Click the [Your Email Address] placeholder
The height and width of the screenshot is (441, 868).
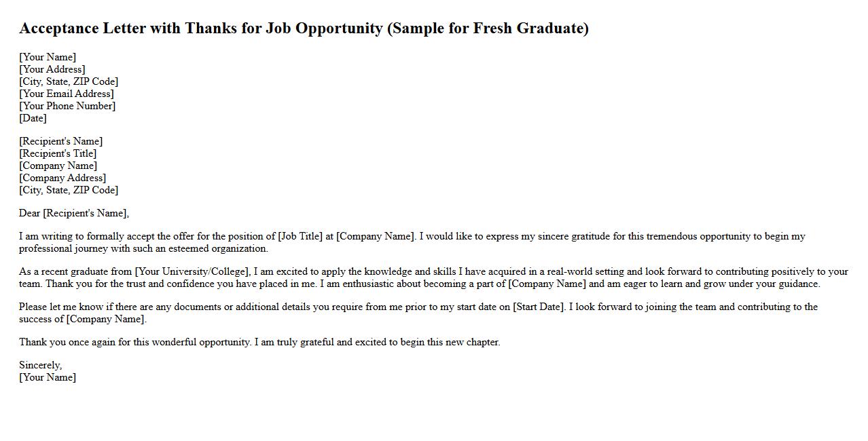coord(67,94)
